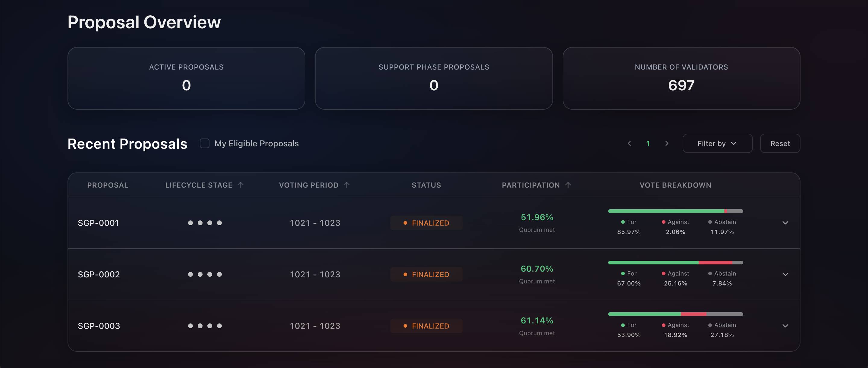
Task: Go to previous page of proposals
Action: click(x=629, y=143)
